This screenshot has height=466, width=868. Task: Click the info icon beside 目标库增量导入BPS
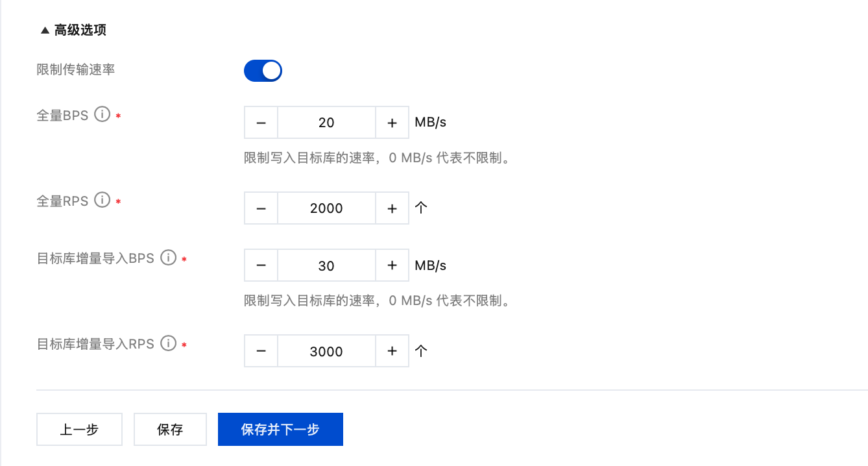coord(168,258)
